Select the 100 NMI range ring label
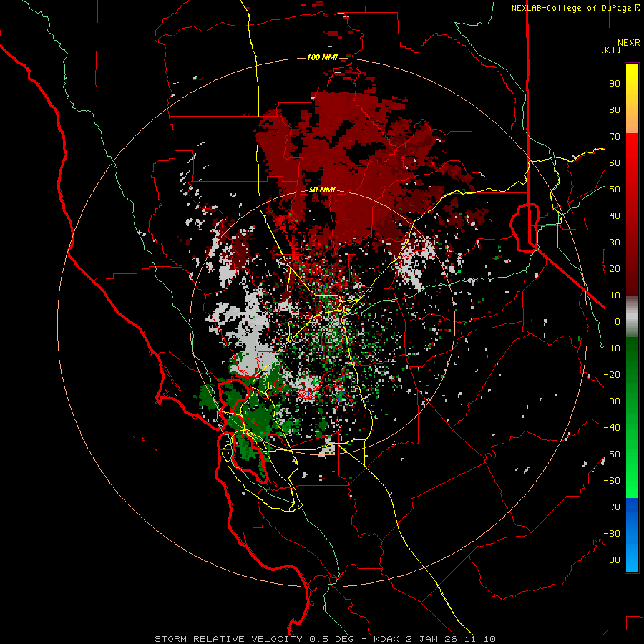Screen dimensions: 644x644 (x=322, y=57)
